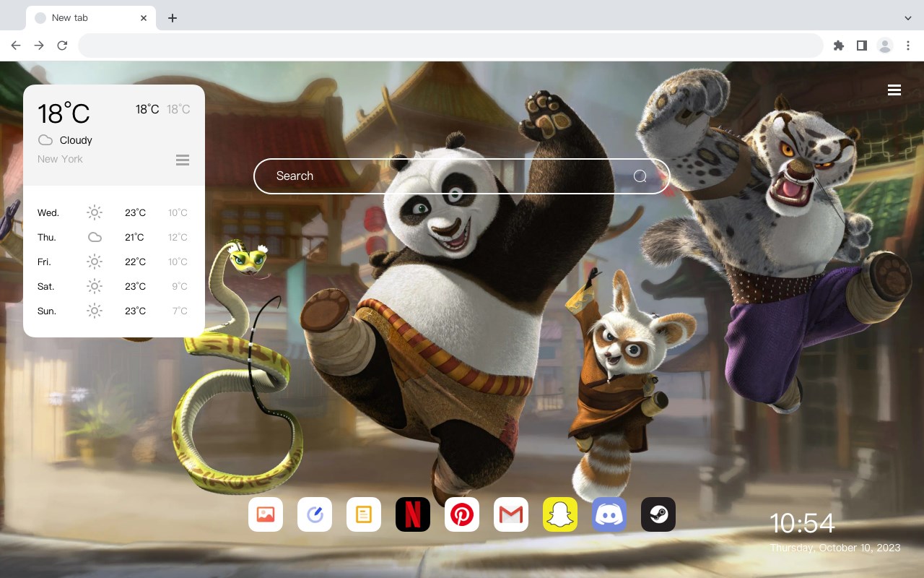Image resolution: width=924 pixels, height=578 pixels.
Task: Toggle the browser side panel
Action: (861, 46)
